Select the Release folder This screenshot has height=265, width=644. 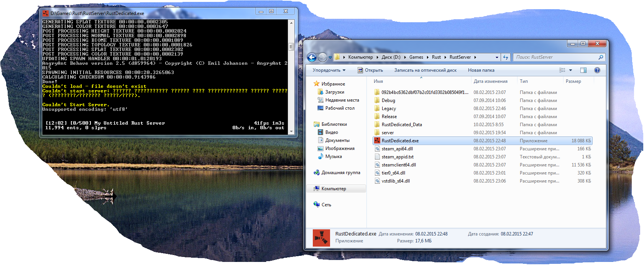(x=483, y=117)
